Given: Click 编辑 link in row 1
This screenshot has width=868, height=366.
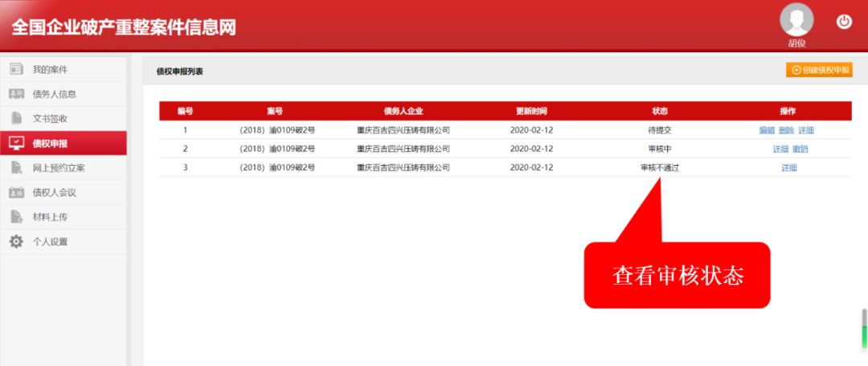Looking at the screenshot, I should 767,130.
